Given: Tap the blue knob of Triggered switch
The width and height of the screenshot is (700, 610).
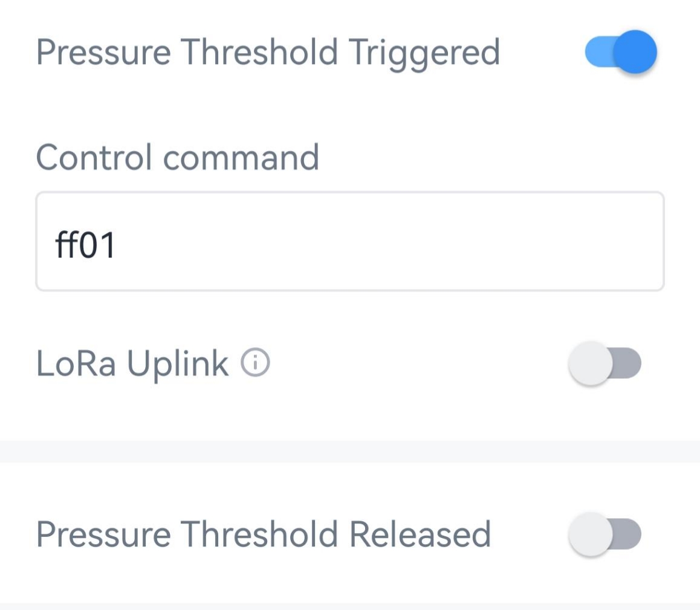Looking at the screenshot, I should (635, 53).
